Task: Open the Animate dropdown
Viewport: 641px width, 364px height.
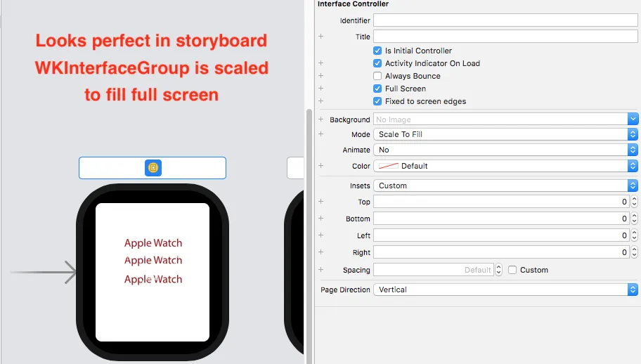Action: pyautogui.click(x=505, y=150)
